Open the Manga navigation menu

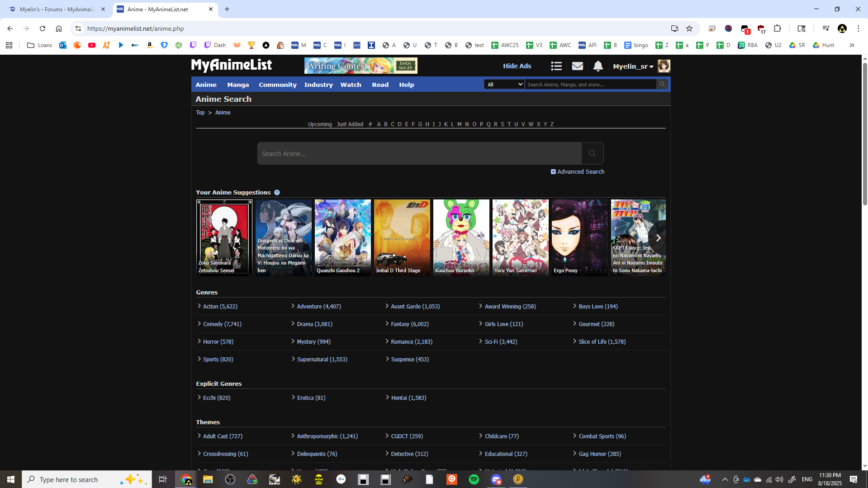[x=238, y=85]
